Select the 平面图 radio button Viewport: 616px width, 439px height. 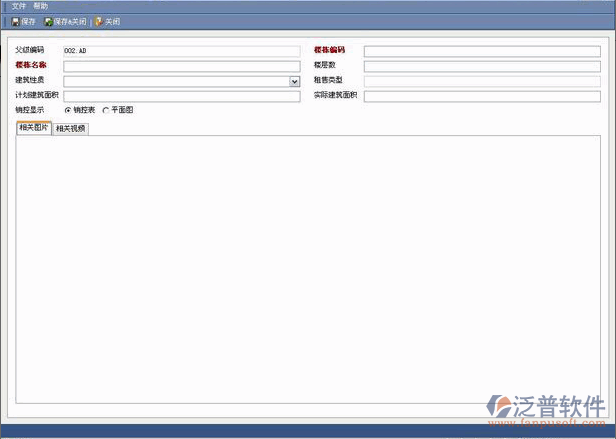105,110
